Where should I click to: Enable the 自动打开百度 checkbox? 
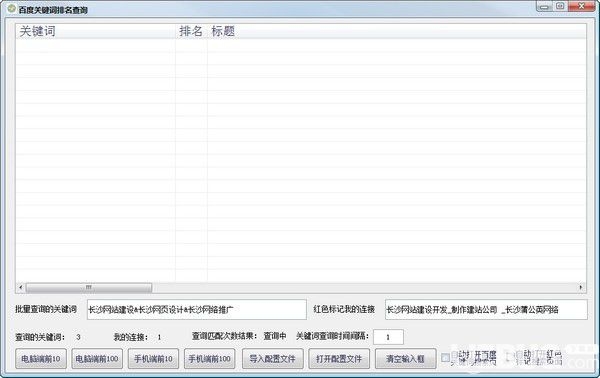click(445, 358)
